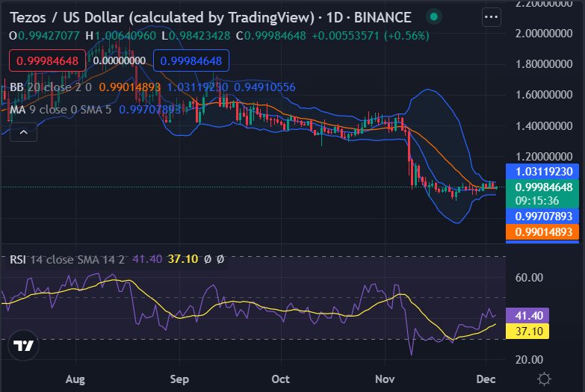Image resolution: width=585 pixels, height=392 pixels.
Task: Click the Nov label on time axis
Action: [385, 379]
